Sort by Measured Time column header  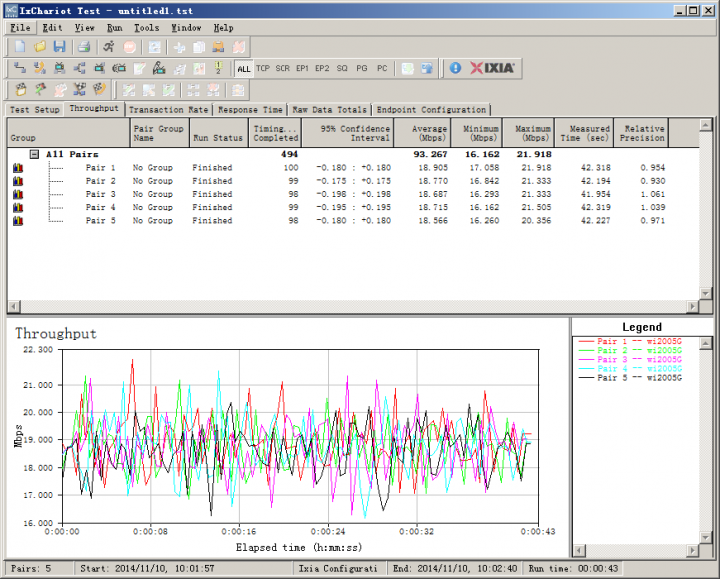584,133
